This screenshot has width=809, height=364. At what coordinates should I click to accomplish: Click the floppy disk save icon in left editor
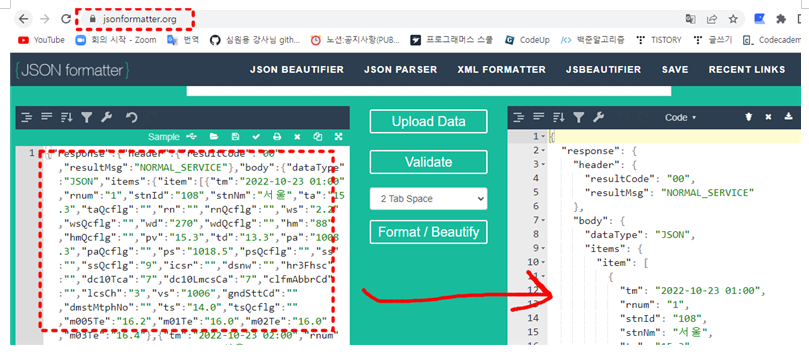(235, 137)
